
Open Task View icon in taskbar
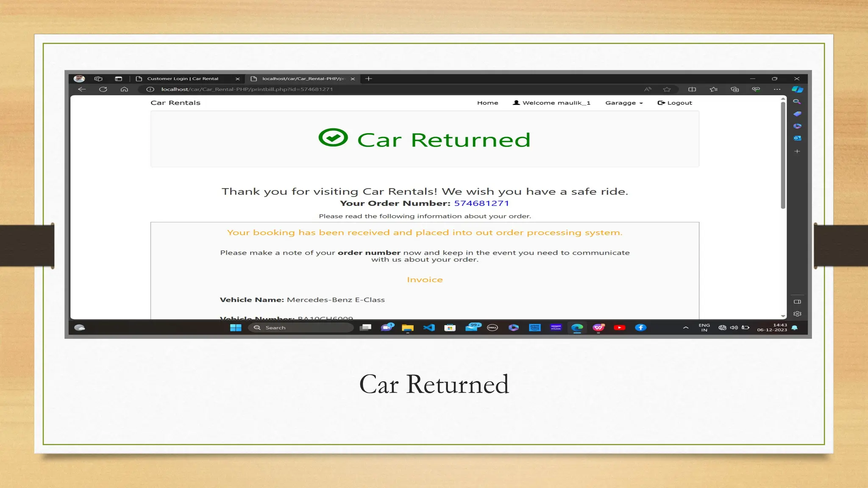tap(365, 327)
